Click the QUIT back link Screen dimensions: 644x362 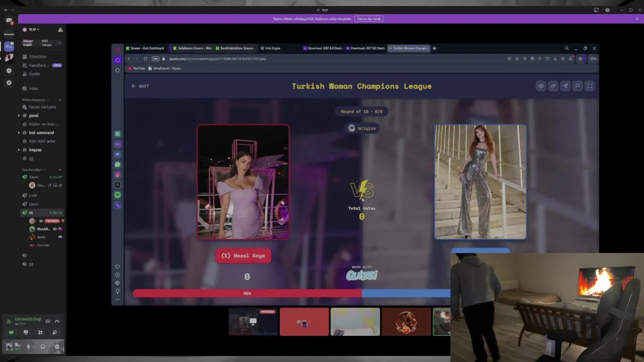tap(140, 86)
